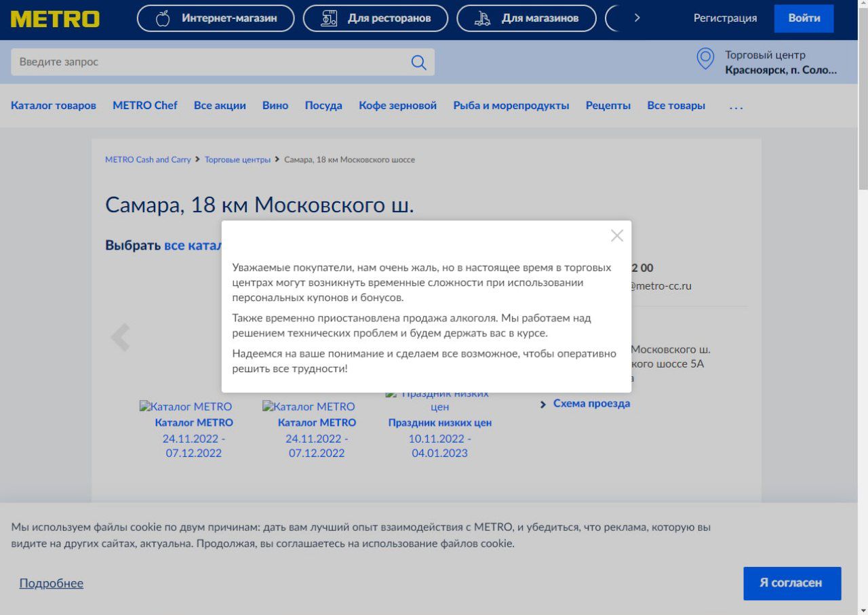This screenshot has height=615, width=868.
Task: Open first Каталог METRO thumbnail image
Action: click(x=186, y=407)
